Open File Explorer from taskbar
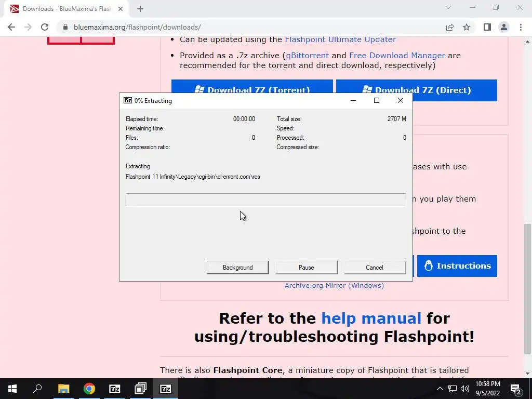This screenshot has height=399, width=532. coord(63,389)
